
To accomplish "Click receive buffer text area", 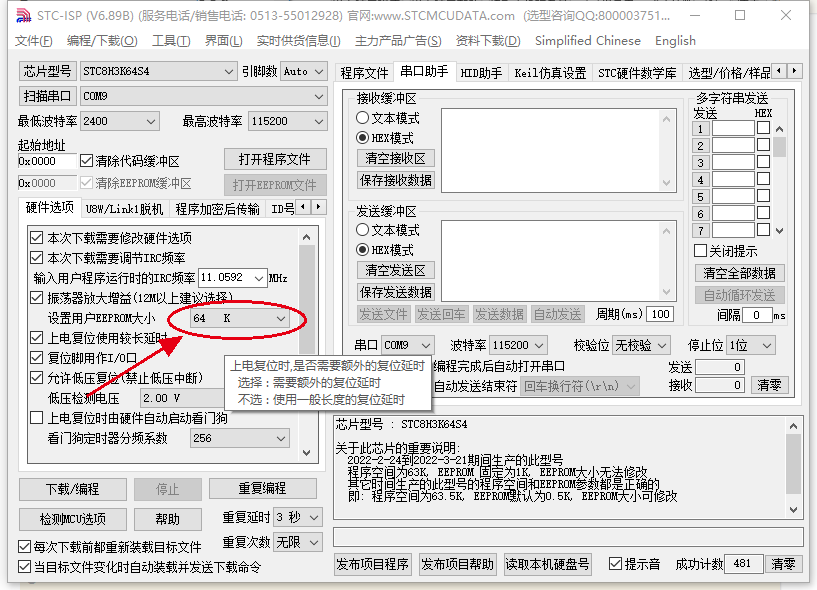I will (551, 150).
